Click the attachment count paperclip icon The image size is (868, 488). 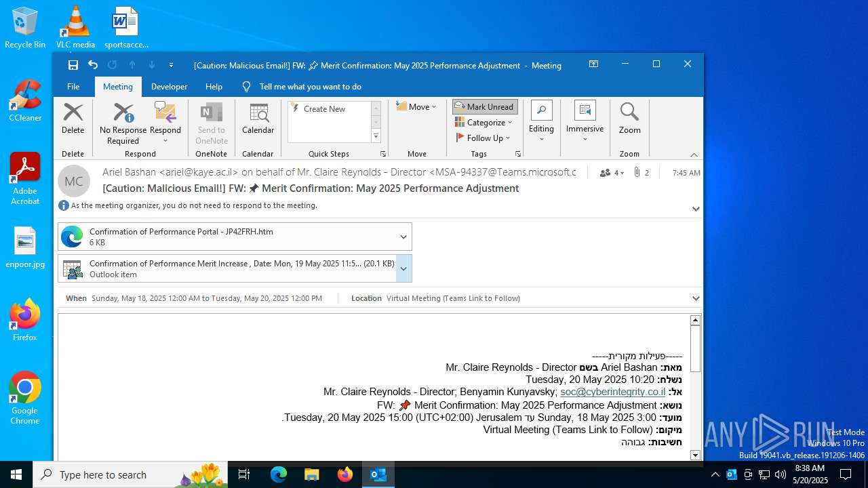point(642,173)
